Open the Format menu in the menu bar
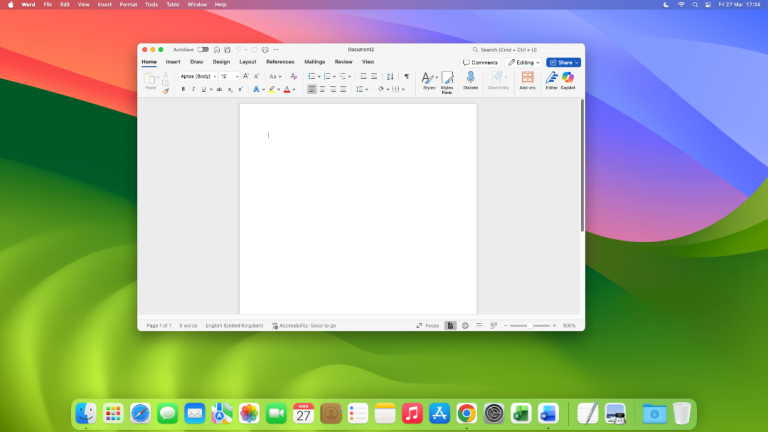 [x=128, y=4]
